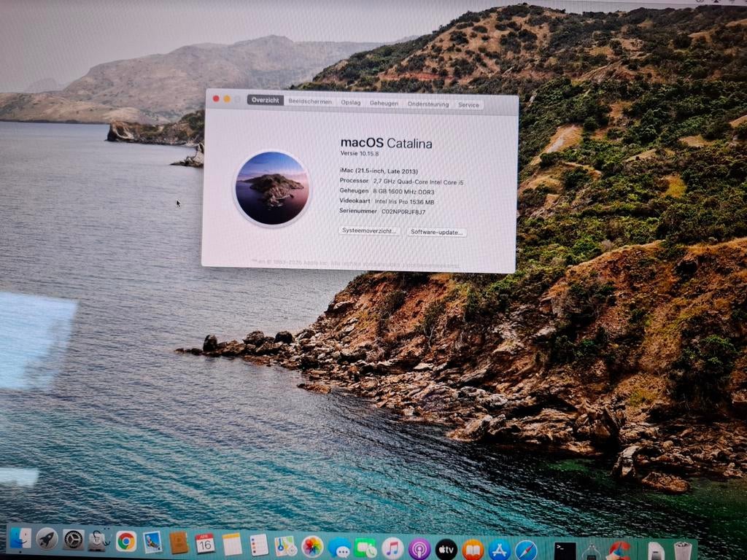The image size is (747, 560).
Task: Click the Software-update button
Action: tap(436, 232)
